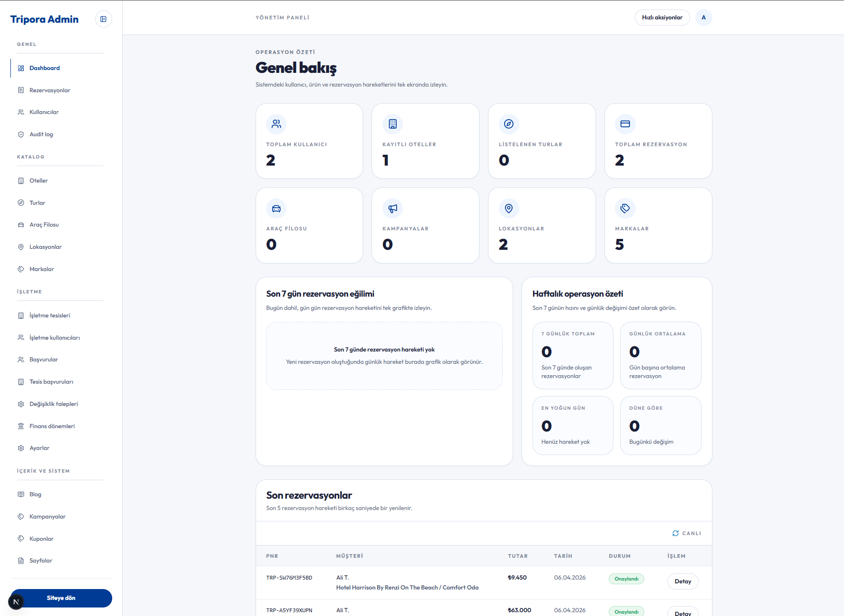This screenshot has height=616, width=844.
Task: Click the ₺9.450 amount
Action: (517, 578)
